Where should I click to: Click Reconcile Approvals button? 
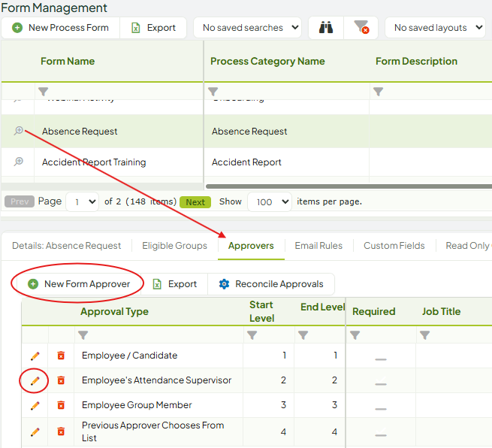click(x=271, y=284)
